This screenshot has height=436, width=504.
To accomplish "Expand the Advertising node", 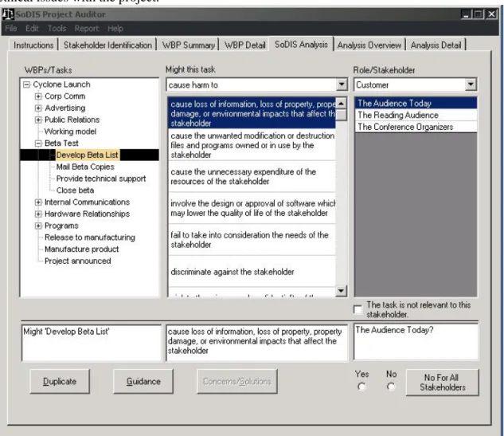I will coord(38,108).
